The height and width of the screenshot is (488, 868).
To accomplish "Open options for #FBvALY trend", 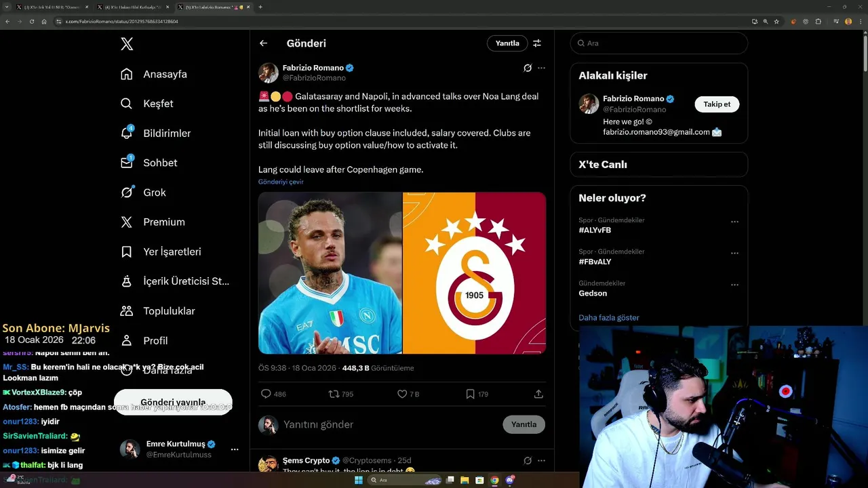I will tap(734, 253).
